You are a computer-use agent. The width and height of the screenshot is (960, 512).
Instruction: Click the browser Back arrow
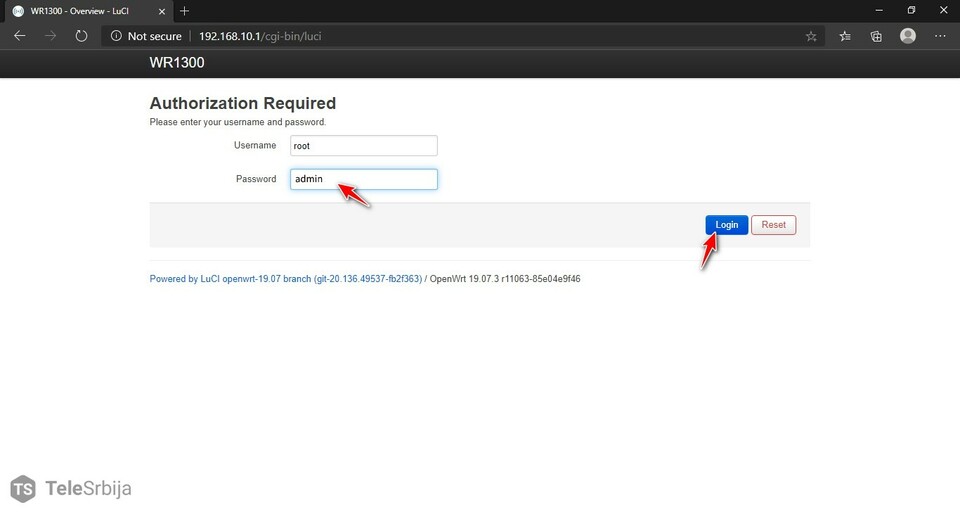pos(20,36)
